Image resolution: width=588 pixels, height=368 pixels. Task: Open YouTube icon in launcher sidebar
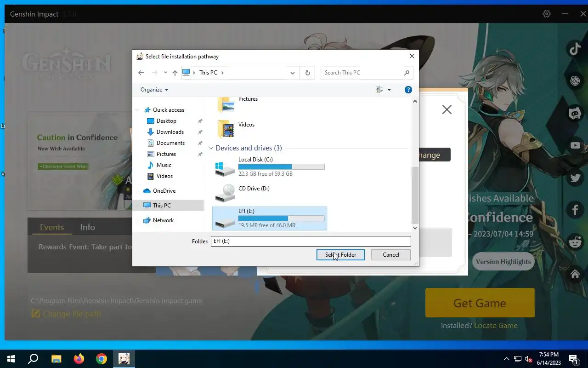point(575,145)
